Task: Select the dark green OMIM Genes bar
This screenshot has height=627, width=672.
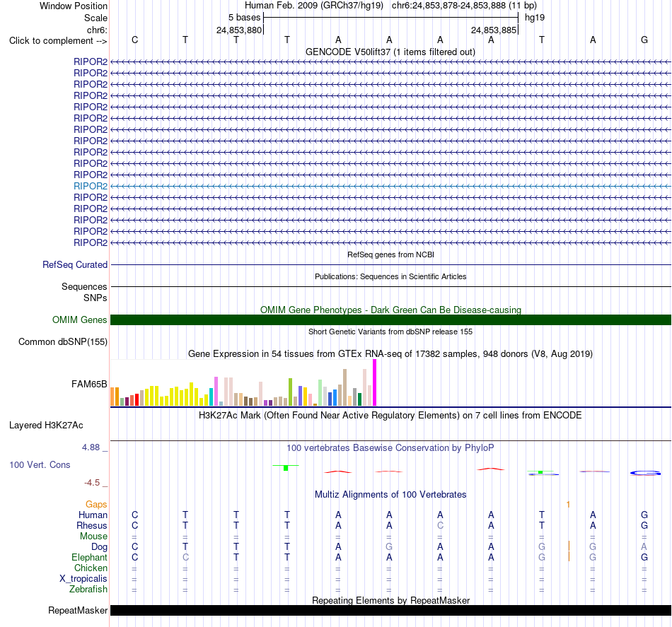Action: pyautogui.click(x=390, y=320)
